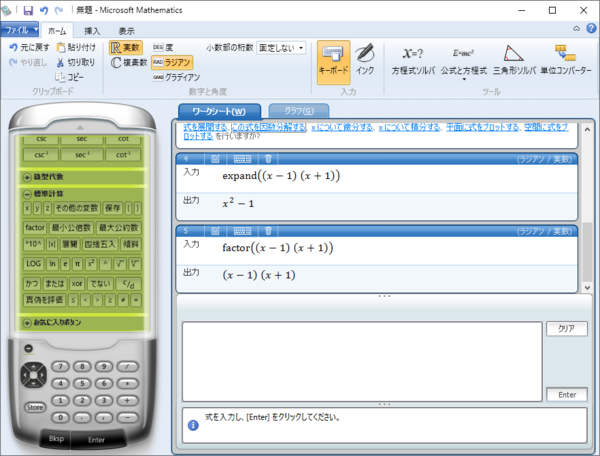Select 複素数 complex number mode
Viewport: 600px width, 456px height.
tap(129, 62)
